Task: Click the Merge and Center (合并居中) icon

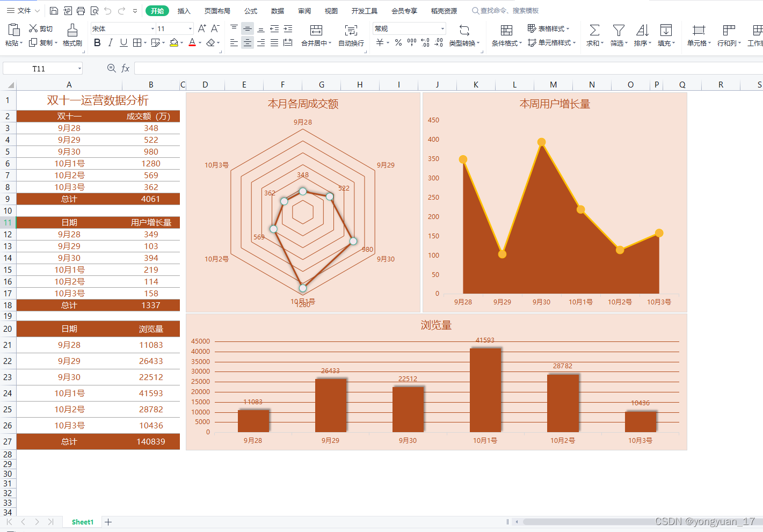Action: (316, 30)
